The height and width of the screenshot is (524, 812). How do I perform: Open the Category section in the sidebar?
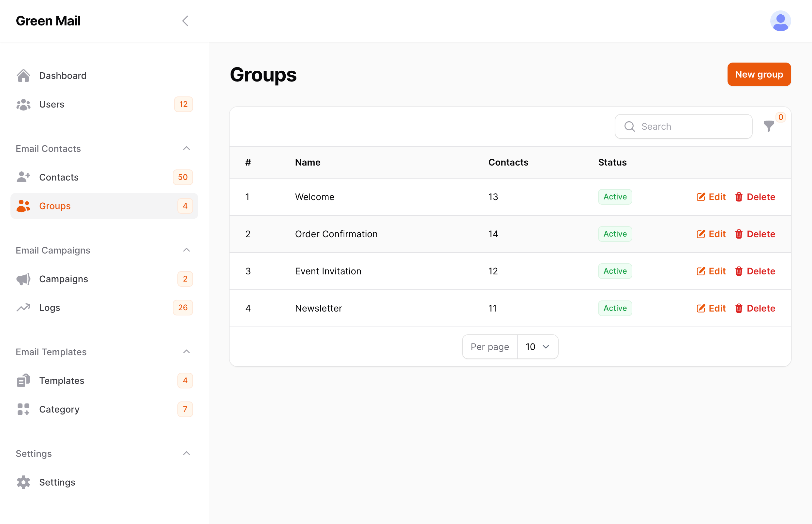[59, 409]
